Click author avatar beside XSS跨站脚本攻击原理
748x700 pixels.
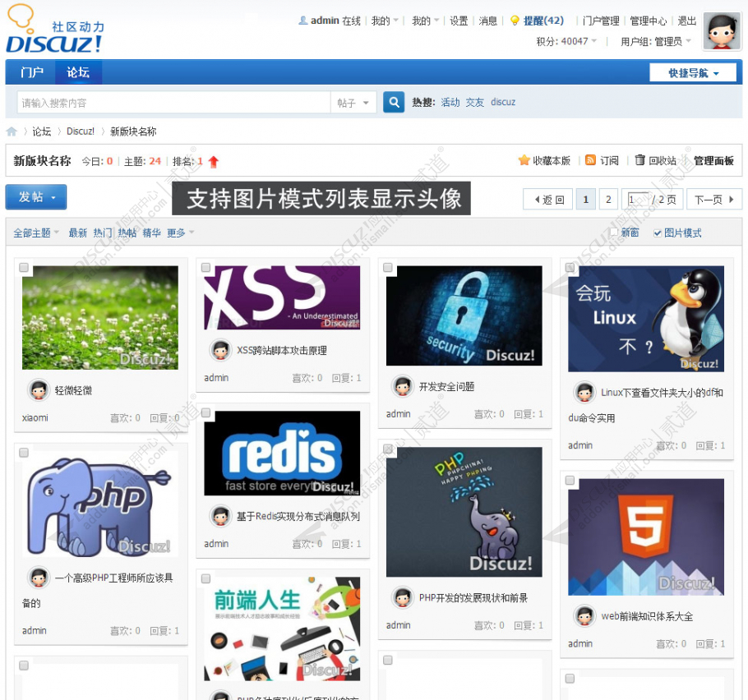pos(220,351)
